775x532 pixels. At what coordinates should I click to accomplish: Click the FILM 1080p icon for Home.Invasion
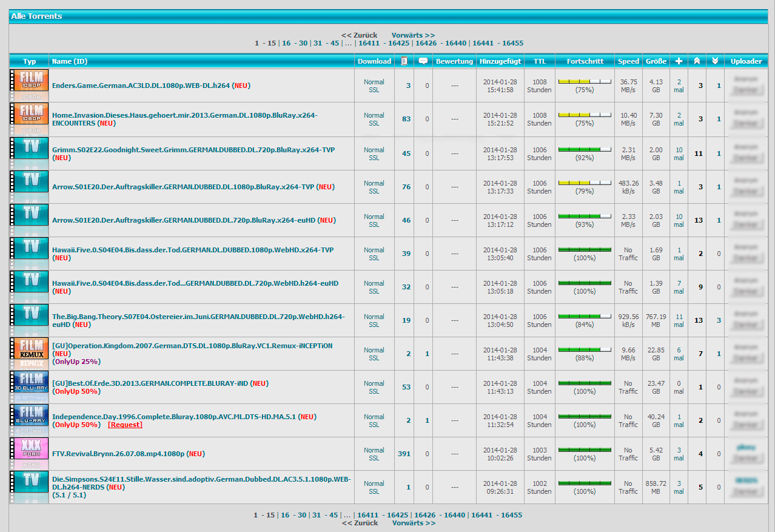click(x=29, y=120)
